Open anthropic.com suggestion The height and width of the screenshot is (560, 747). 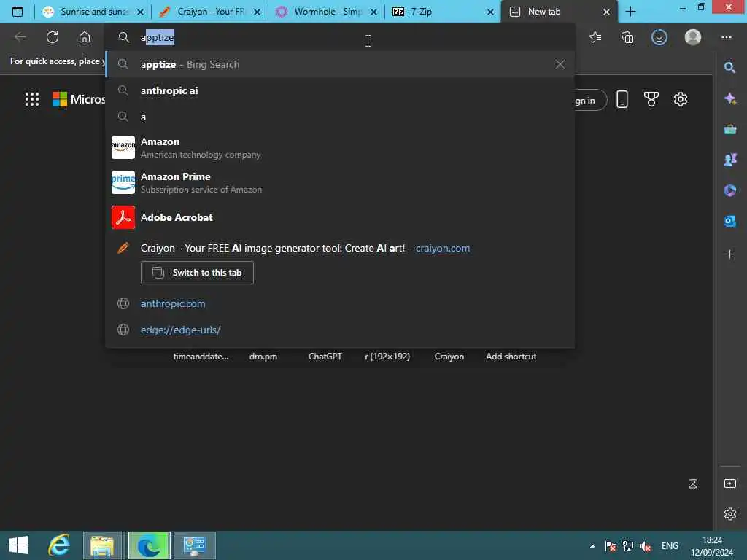[340, 303]
